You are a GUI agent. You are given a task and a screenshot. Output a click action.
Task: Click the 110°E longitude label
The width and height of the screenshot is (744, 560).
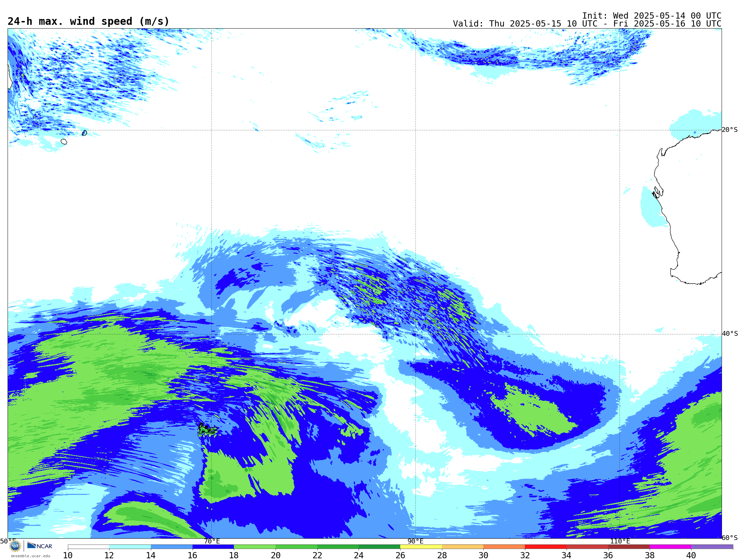pyautogui.click(x=620, y=541)
